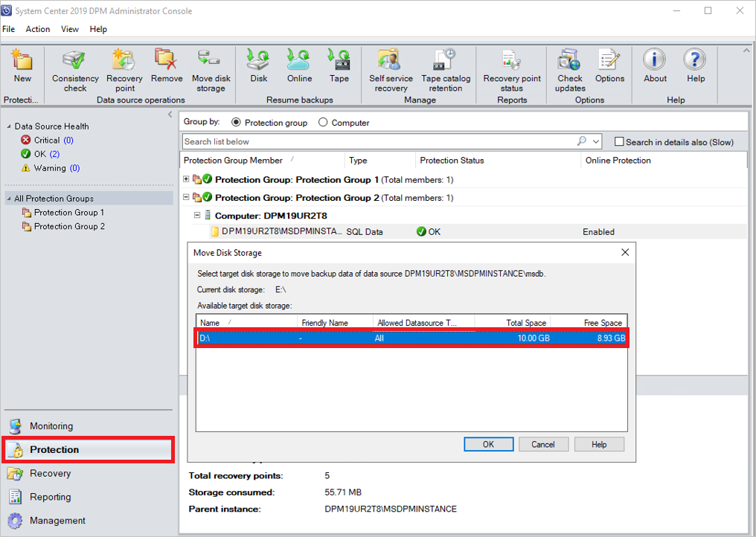Viewport: 756px width, 537px height.
Task: Select the D:\ target disk row
Action: coord(411,338)
